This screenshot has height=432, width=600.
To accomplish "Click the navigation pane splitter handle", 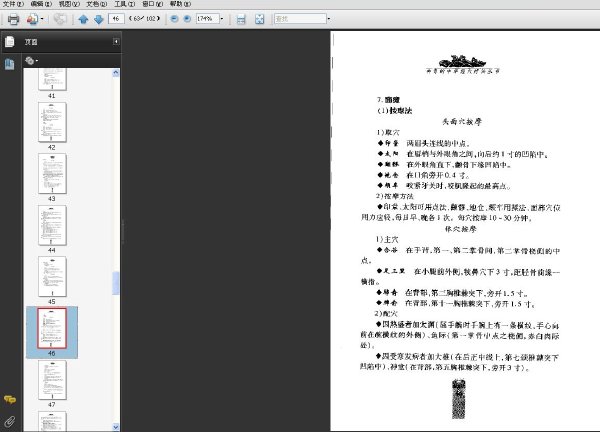I will (x=122, y=231).
